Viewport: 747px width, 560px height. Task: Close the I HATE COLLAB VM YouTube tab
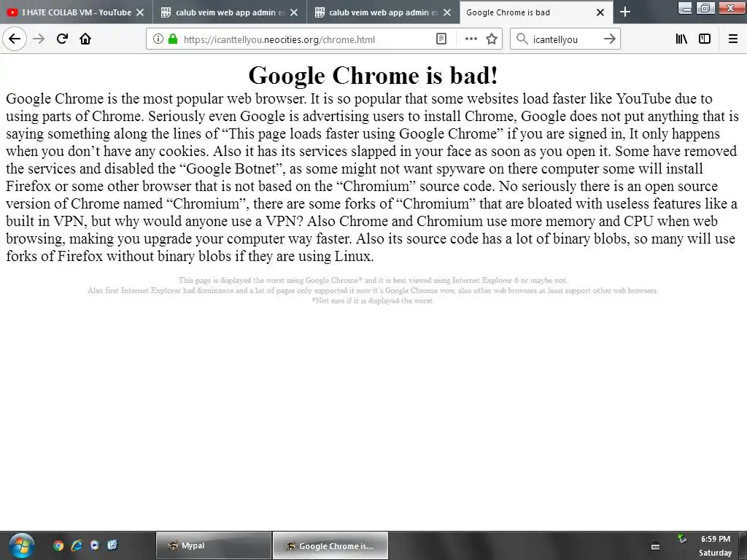pyautogui.click(x=140, y=12)
